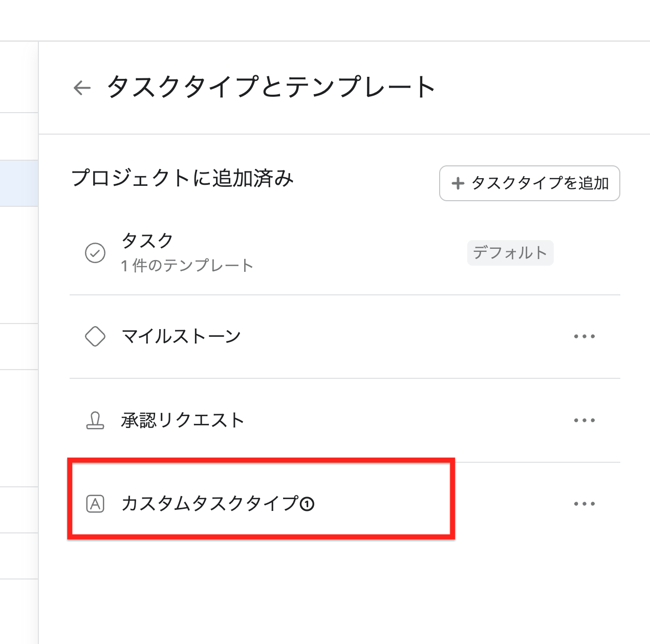
Task: Click the blue highlighted row at left edge
Action: [19, 183]
